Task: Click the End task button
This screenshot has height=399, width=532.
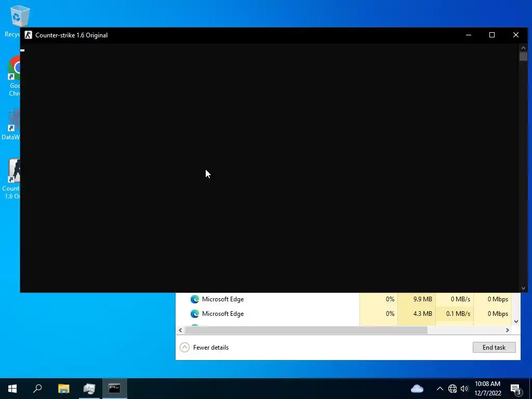Action: [494, 348]
